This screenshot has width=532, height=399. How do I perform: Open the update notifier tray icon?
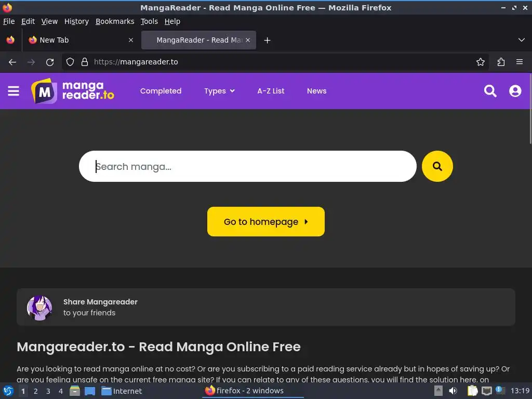[500, 390]
